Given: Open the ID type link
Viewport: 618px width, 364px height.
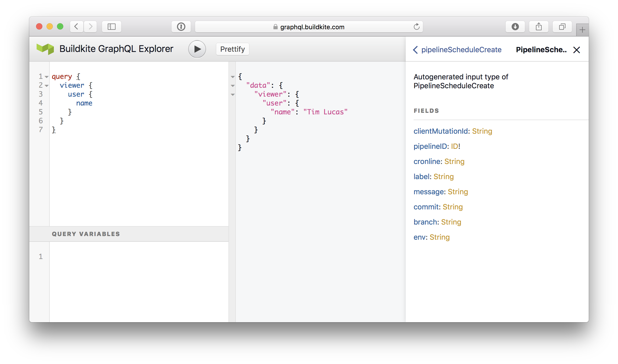Looking at the screenshot, I should pos(454,146).
